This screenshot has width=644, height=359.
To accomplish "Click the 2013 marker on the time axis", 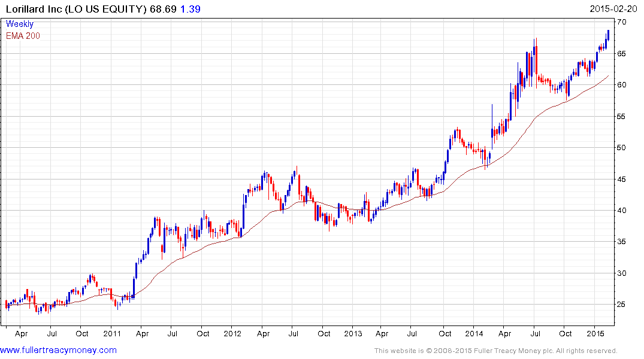I will pyautogui.click(x=353, y=333).
